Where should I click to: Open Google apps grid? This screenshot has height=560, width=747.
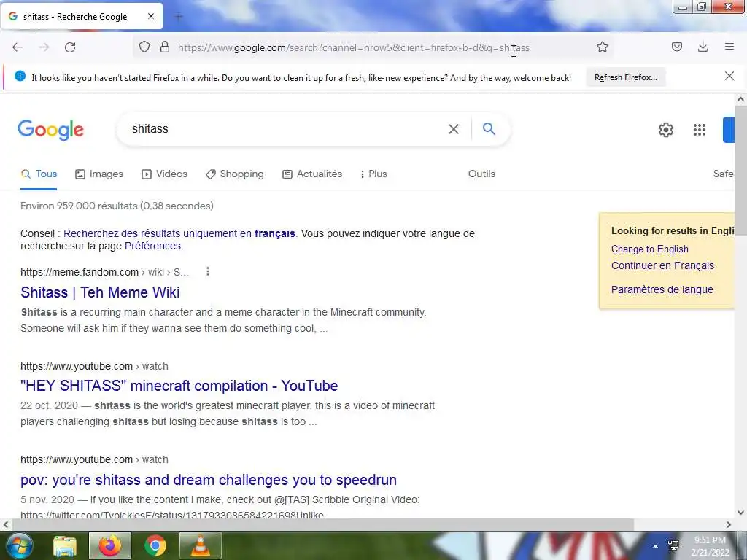coord(699,130)
